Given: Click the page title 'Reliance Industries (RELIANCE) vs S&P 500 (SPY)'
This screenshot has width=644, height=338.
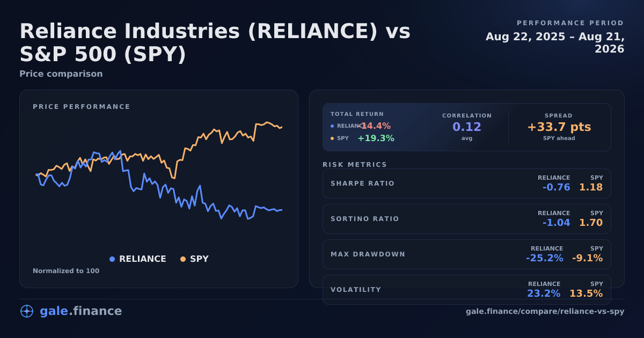Looking at the screenshot, I should [x=215, y=43].
